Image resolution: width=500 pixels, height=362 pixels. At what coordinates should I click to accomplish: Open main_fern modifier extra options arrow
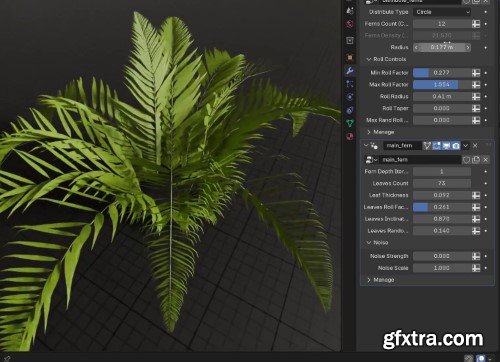point(466,146)
